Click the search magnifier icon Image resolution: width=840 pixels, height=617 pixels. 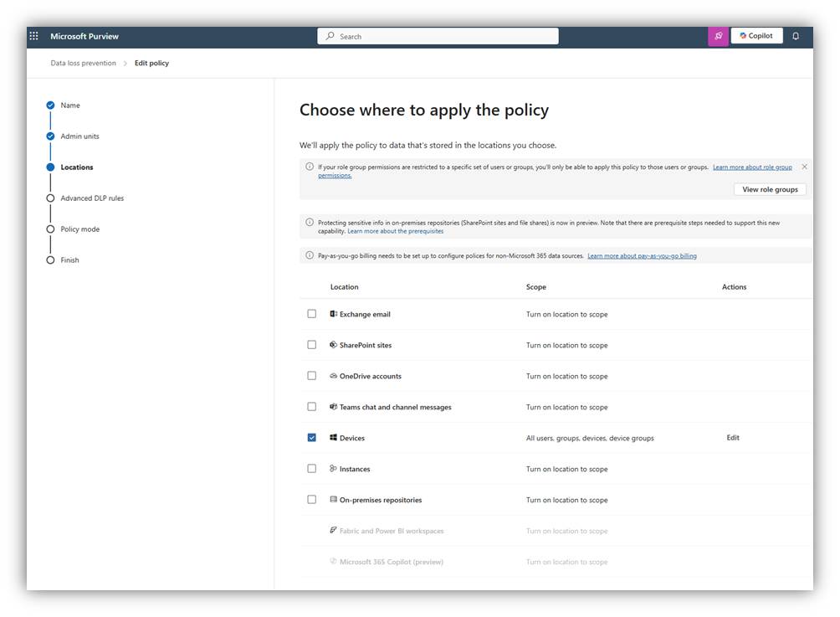pos(330,36)
